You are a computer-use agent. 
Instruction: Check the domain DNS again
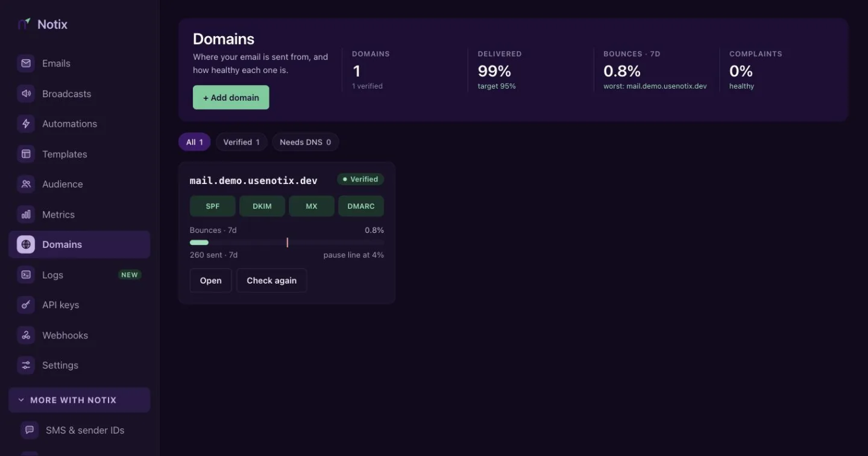(272, 280)
